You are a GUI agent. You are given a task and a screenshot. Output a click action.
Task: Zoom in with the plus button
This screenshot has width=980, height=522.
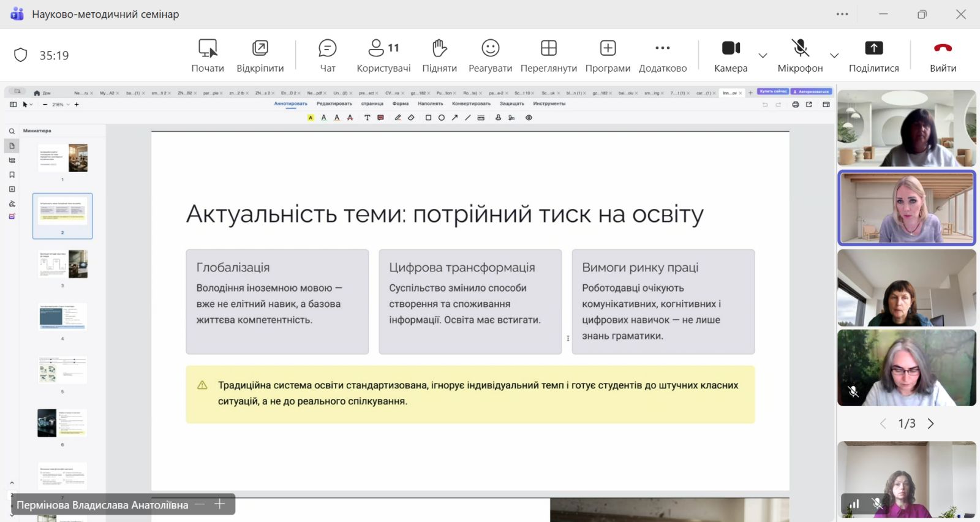[x=77, y=105]
